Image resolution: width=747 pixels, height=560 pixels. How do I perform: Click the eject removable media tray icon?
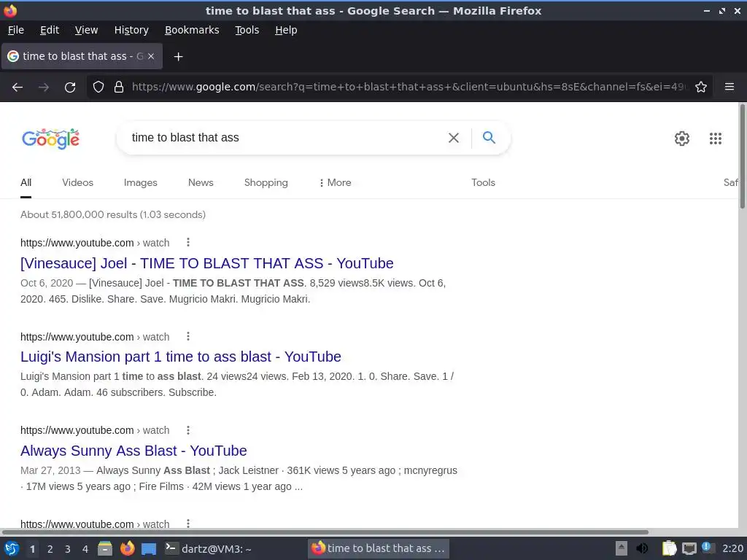622,548
